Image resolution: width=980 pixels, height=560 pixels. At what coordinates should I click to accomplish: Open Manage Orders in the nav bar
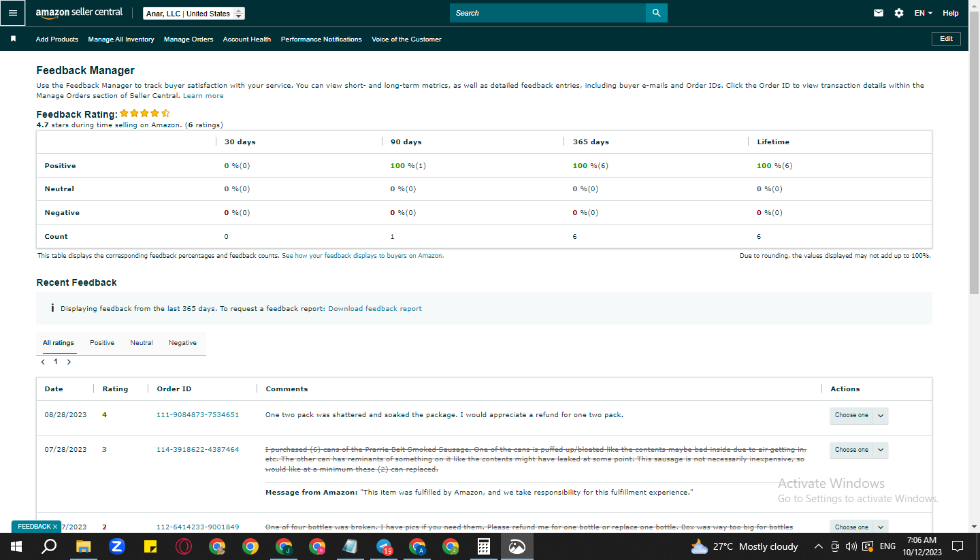tap(189, 39)
